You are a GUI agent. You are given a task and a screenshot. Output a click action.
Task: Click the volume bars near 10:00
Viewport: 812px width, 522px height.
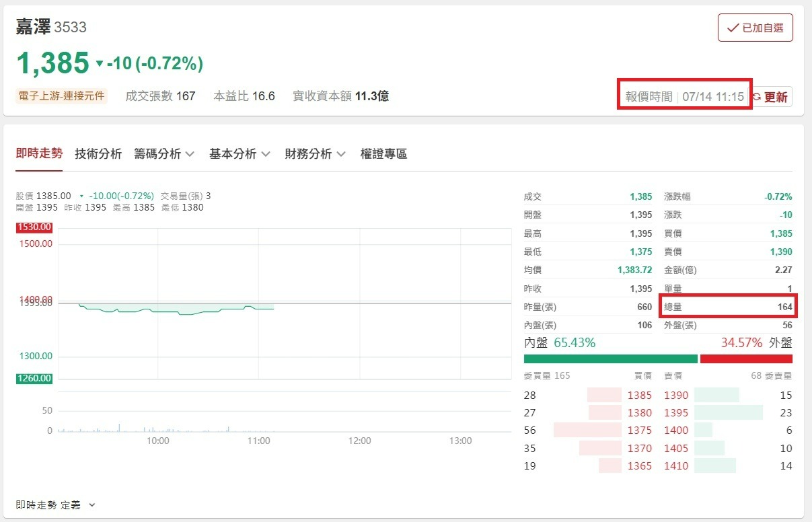[158, 428]
